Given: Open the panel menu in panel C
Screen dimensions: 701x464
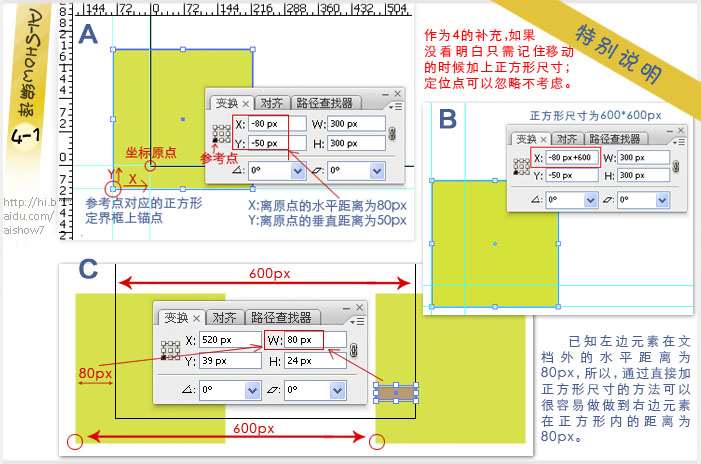Looking at the screenshot, I should click(x=357, y=321).
